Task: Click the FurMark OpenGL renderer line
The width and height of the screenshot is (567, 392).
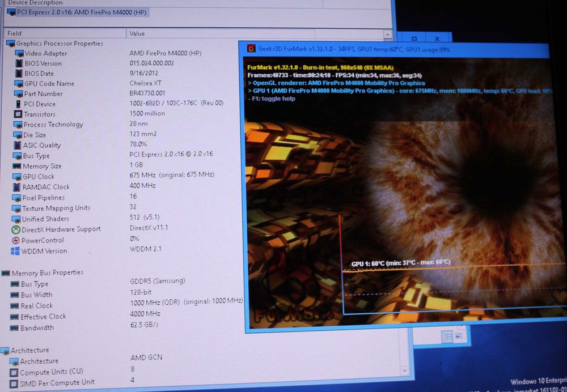Action: (x=336, y=83)
